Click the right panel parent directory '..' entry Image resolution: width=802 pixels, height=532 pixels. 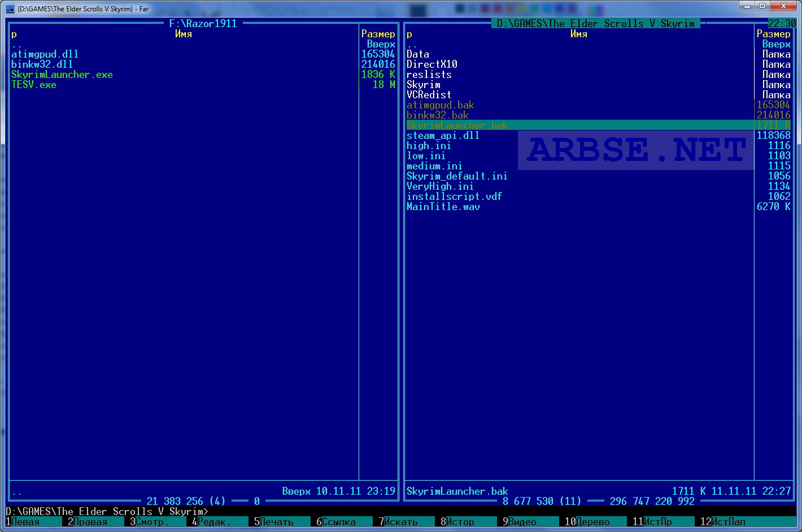click(x=412, y=44)
